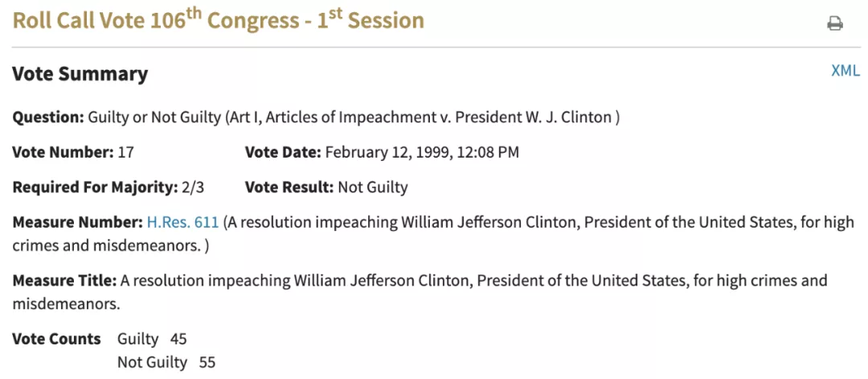The width and height of the screenshot is (868, 379).
Task: Select the Question label text
Action: [48, 118]
